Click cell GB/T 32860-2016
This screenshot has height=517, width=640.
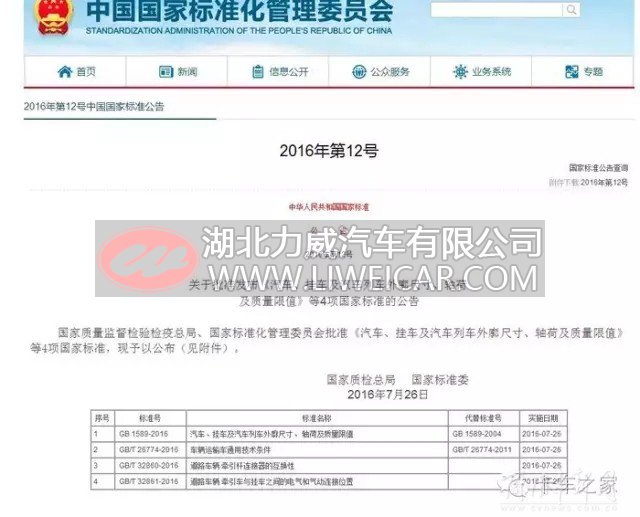point(149,466)
